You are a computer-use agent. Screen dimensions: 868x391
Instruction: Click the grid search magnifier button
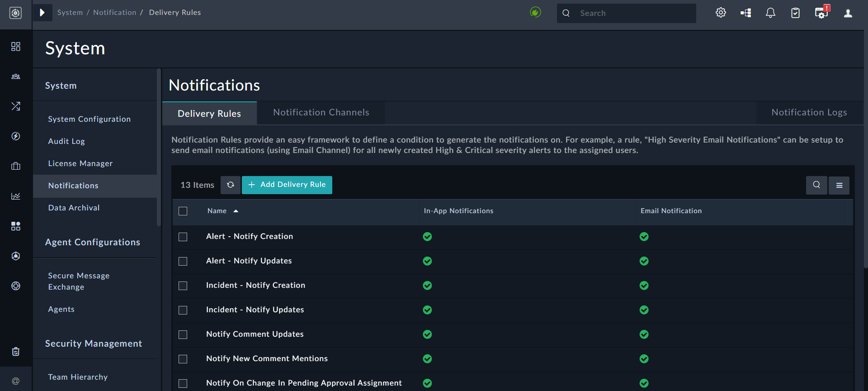tap(816, 185)
